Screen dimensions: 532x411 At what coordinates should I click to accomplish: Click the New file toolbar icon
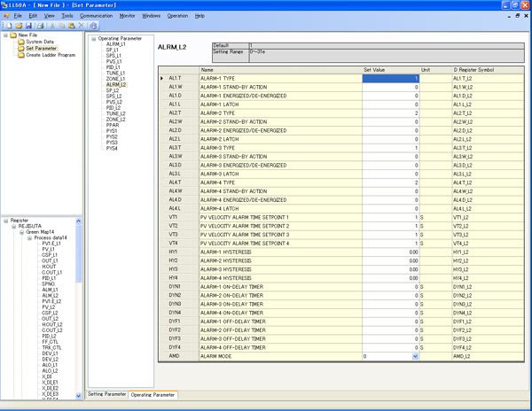click(9, 26)
